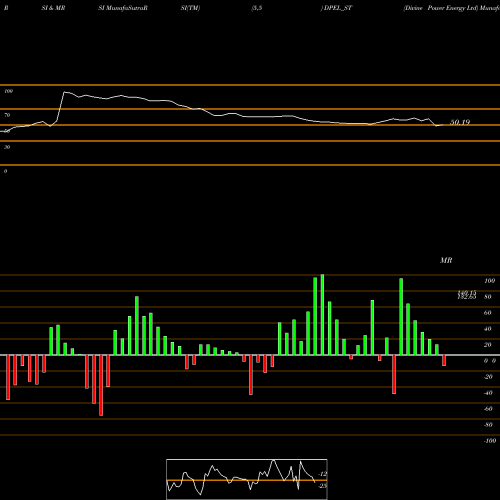Click the MR axis label 20
Image resolution: width=500 pixels, height=500 pixels.
[x=488, y=345]
